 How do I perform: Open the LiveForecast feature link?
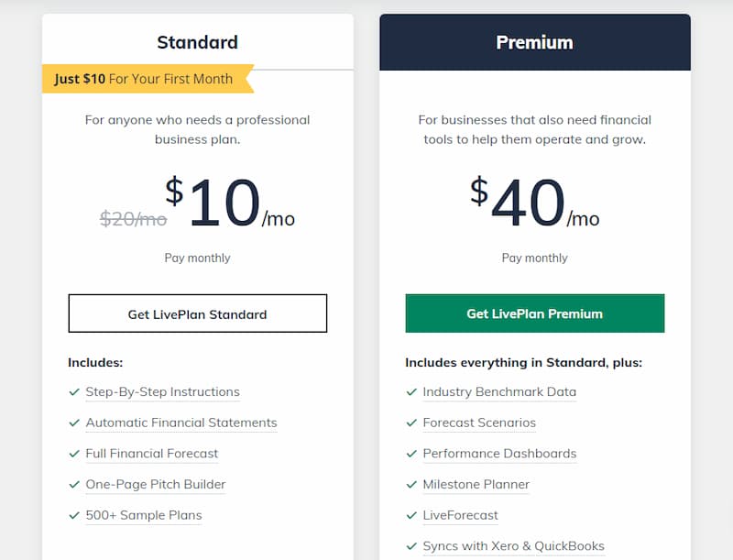pos(461,515)
